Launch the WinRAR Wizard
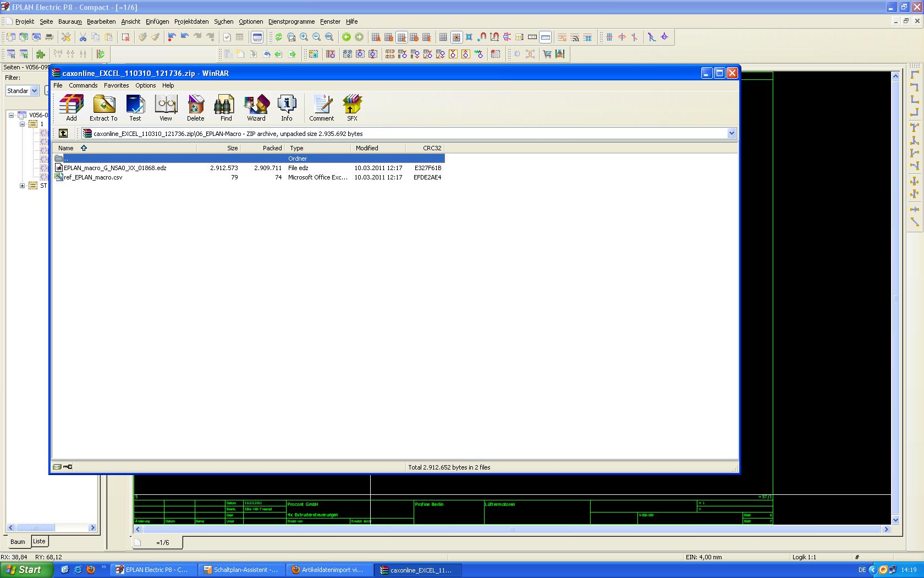 [x=256, y=108]
